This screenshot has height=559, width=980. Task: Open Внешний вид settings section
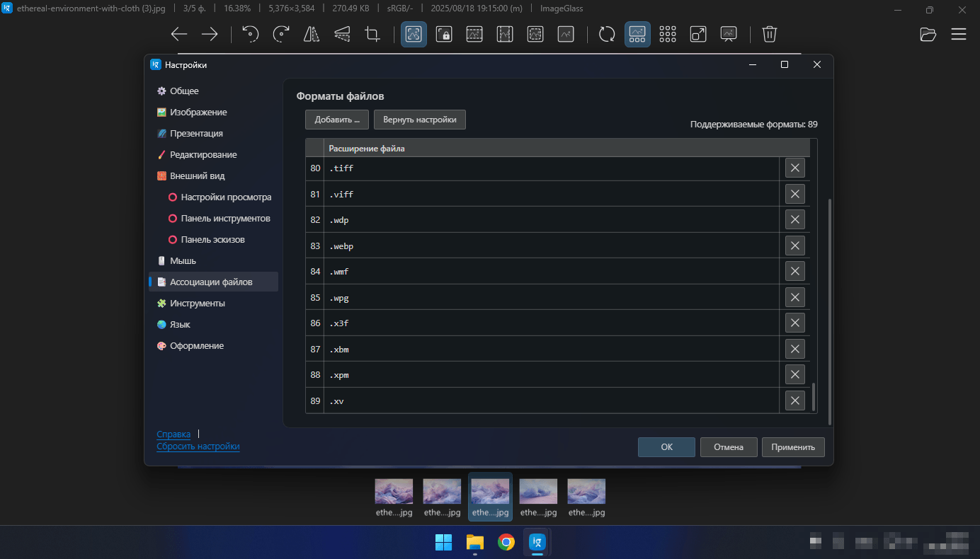(x=213, y=176)
